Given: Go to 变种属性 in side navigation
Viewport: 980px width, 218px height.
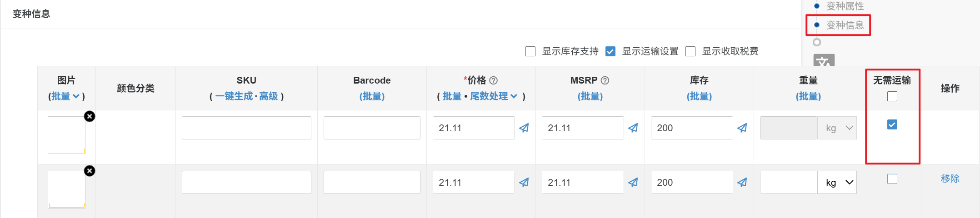Looking at the screenshot, I should coord(845,6).
